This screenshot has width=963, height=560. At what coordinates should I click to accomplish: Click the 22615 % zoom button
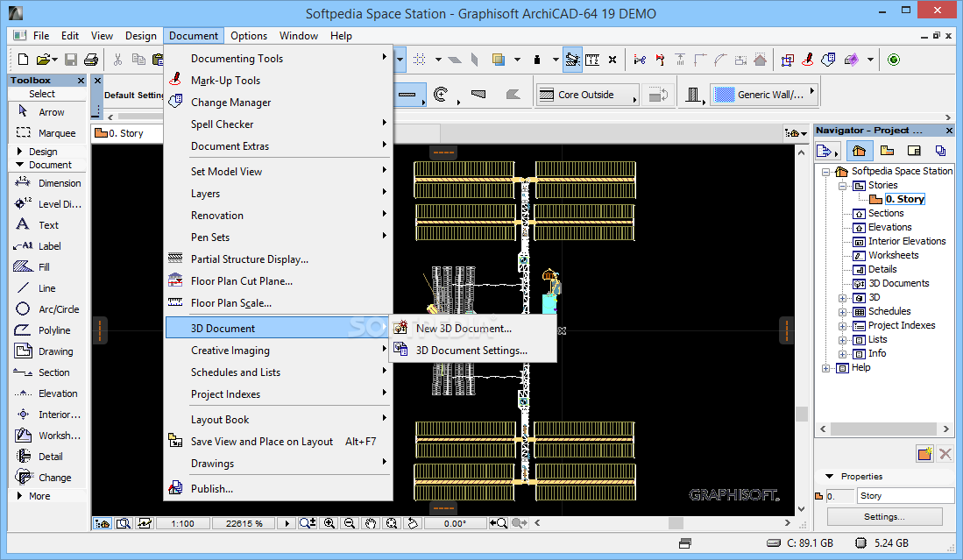click(x=244, y=524)
